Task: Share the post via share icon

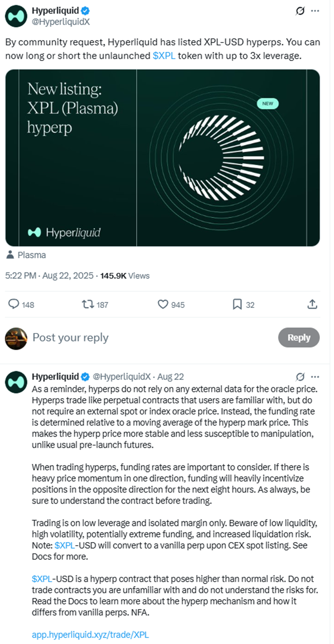Action: (312, 304)
